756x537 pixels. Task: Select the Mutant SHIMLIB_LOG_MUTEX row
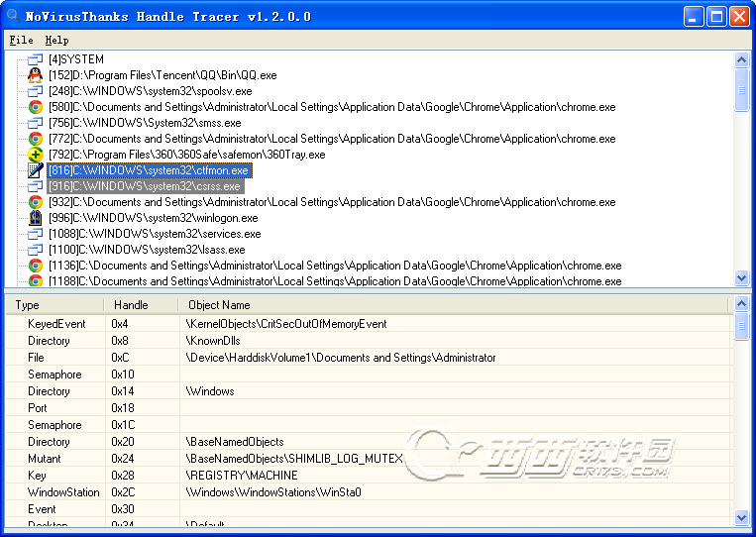coord(369,459)
